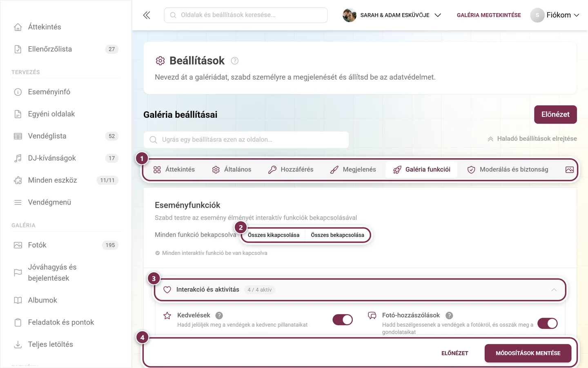Image resolution: width=588 pixels, height=368 pixels.
Task: Click Összes kikapcsolása button
Action: click(x=274, y=235)
